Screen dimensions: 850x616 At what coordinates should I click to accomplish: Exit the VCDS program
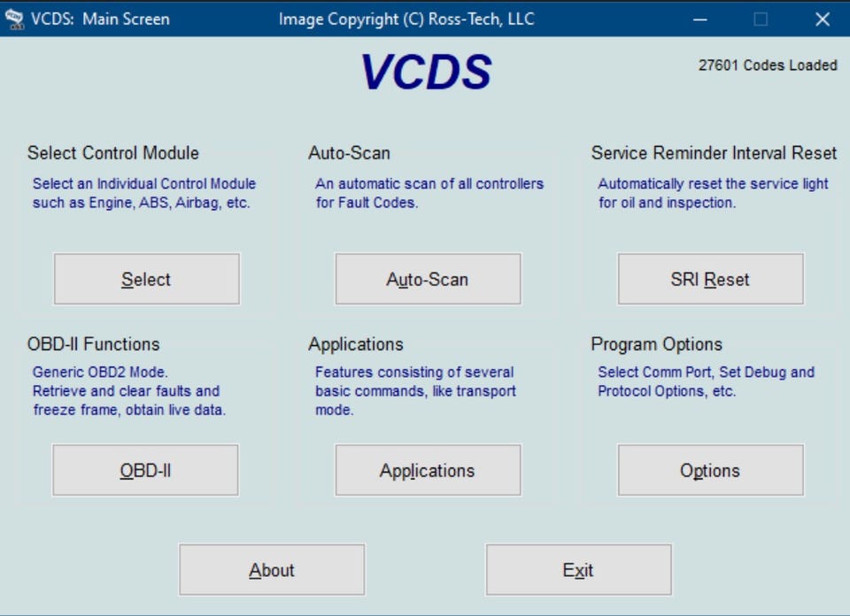pyautogui.click(x=578, y=570)
